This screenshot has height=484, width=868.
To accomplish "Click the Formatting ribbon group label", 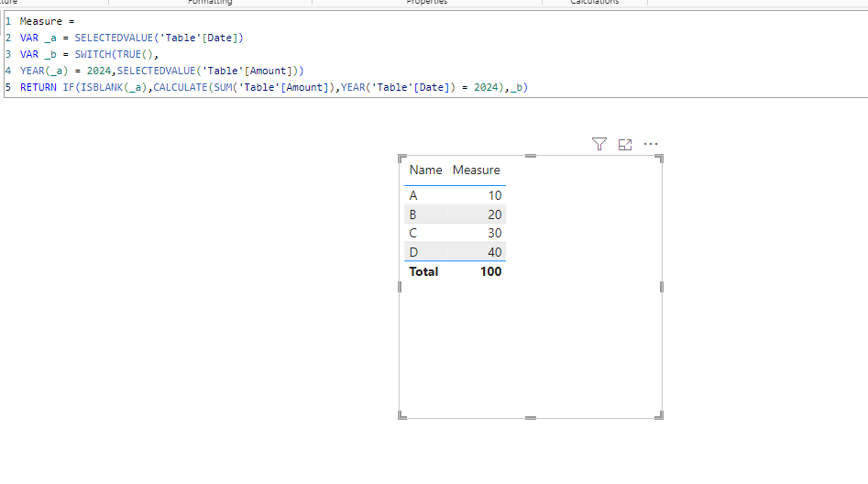I will [210, 2].
